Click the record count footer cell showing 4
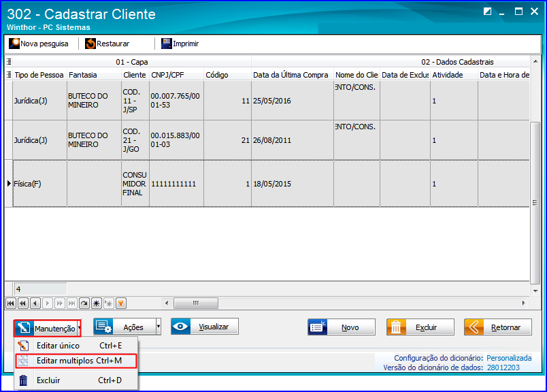The height and width of the screenshot is (392, 547). click(40, 289)
